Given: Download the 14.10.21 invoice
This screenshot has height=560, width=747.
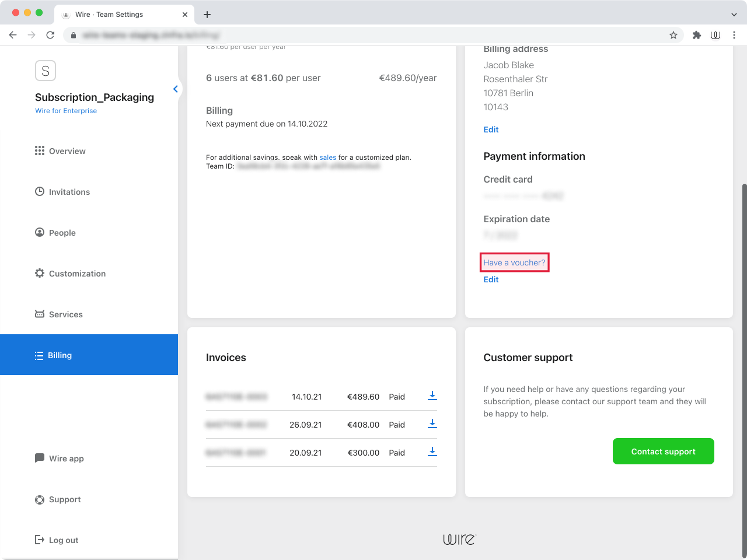Looking at the screenshot, I should [x=432, y=396].
